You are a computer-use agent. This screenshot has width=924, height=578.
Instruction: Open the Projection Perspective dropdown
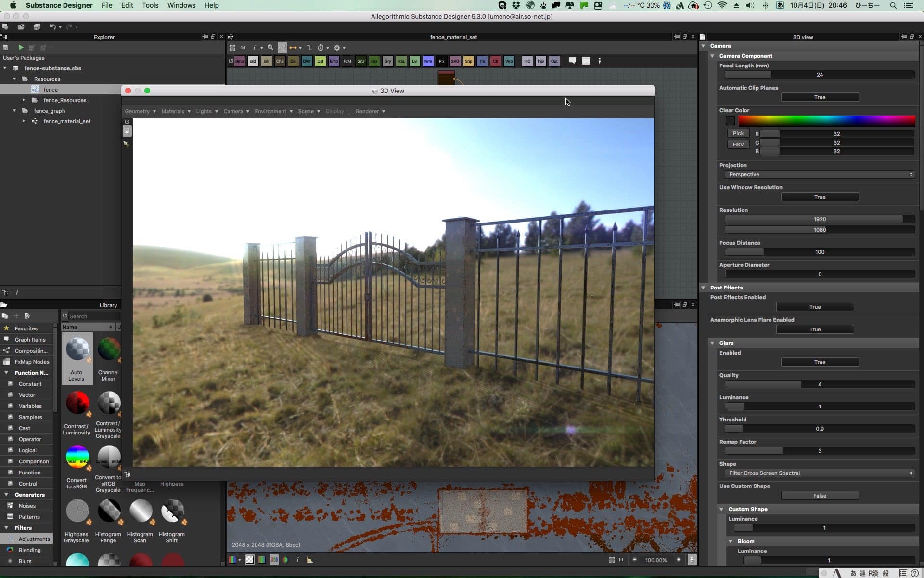[x=819, y=174]
